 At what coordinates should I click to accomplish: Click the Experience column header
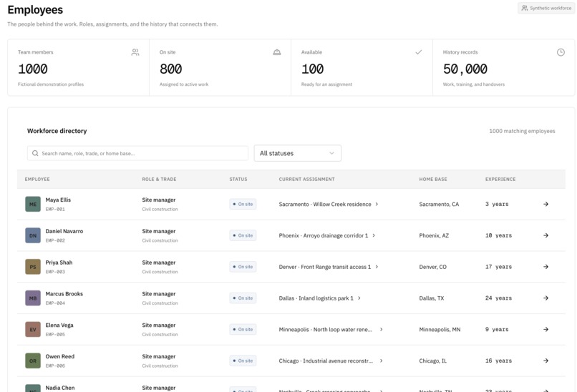coord(500,179)
